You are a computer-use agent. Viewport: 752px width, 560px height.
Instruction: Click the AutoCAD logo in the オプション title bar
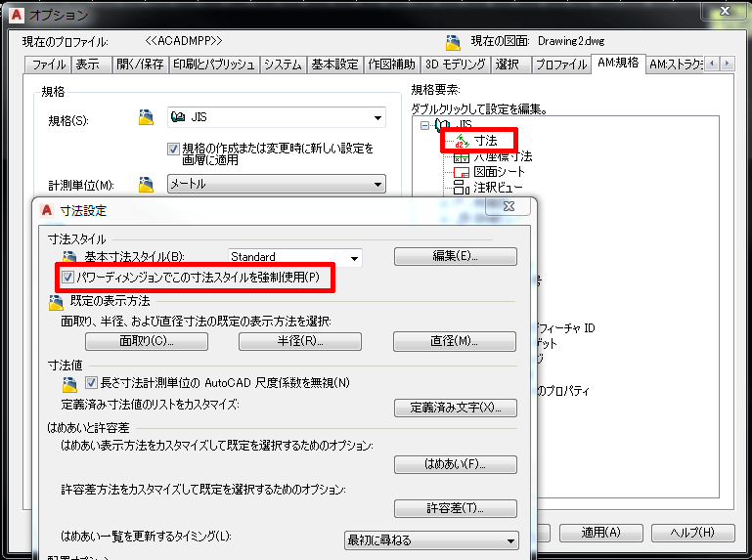point(17,15)
